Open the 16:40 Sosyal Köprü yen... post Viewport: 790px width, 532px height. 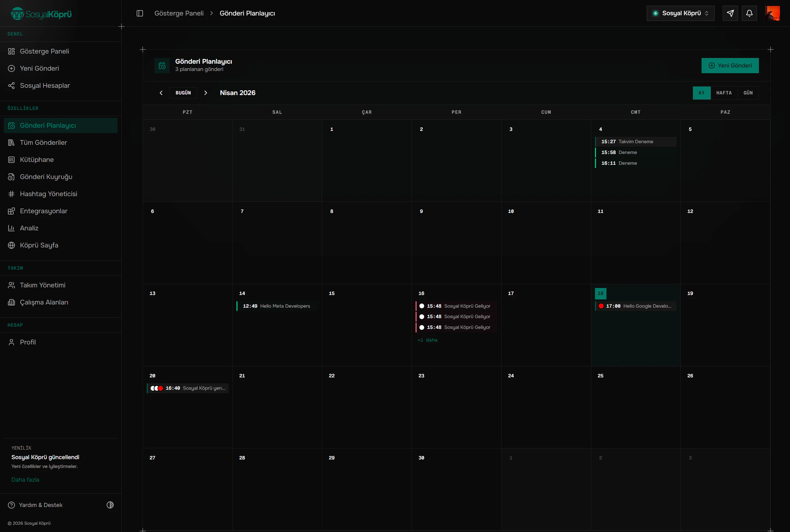(x=188, y=388)
